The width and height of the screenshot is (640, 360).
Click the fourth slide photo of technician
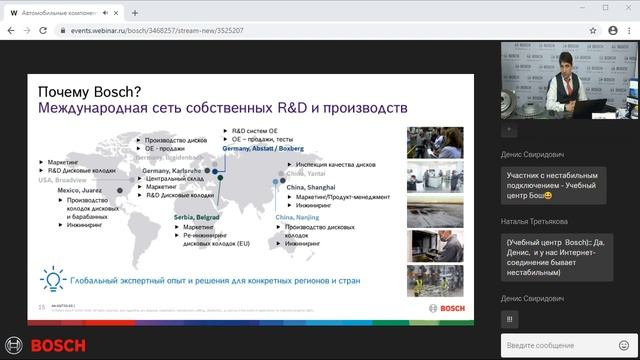435,246
